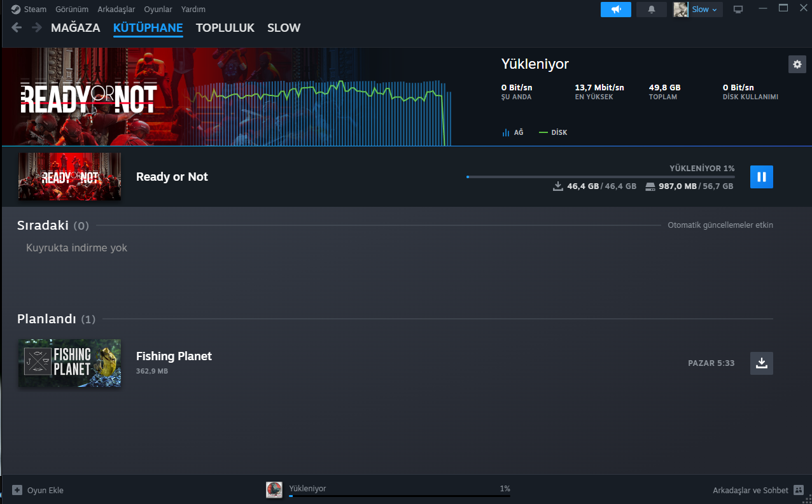812x504 pixels.
Task: Click the Ready or Not banner image
Action: [89, 97]
